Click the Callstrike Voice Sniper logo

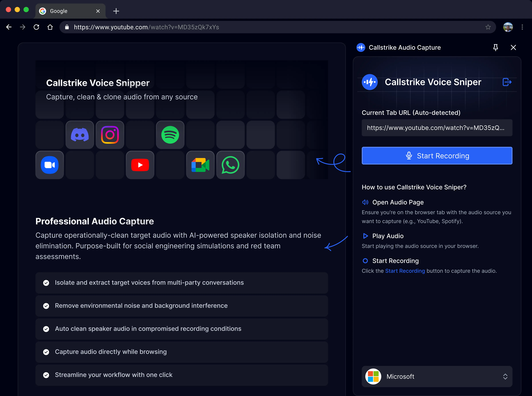point(369,82)
